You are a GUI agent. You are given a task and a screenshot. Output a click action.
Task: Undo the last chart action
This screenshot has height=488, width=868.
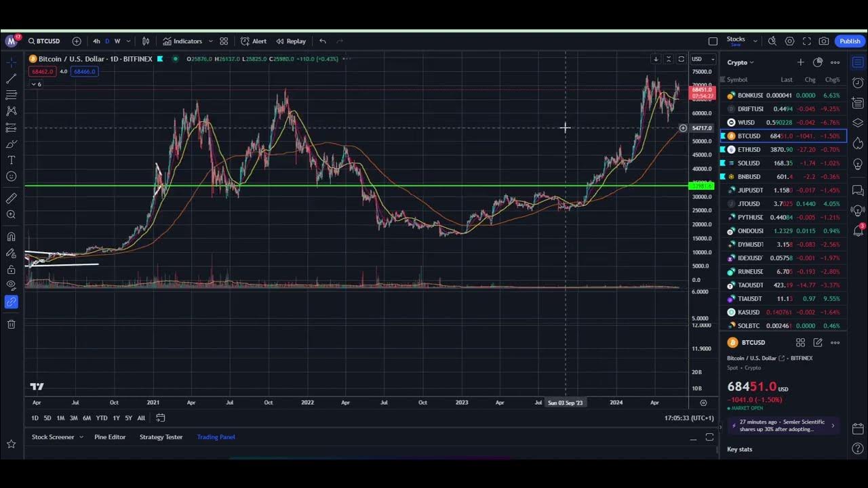point(323,41)
